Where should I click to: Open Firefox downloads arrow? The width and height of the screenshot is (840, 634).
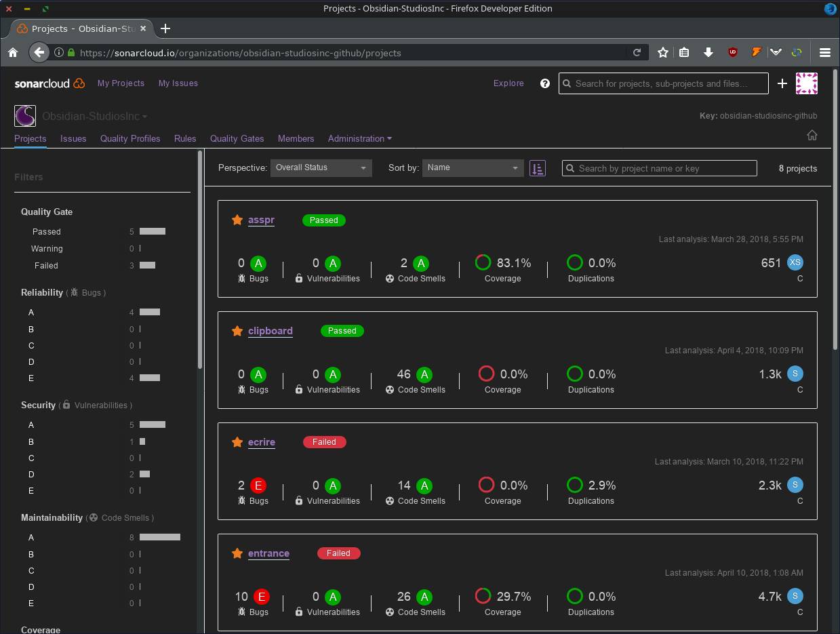click(x=708, y=52)
